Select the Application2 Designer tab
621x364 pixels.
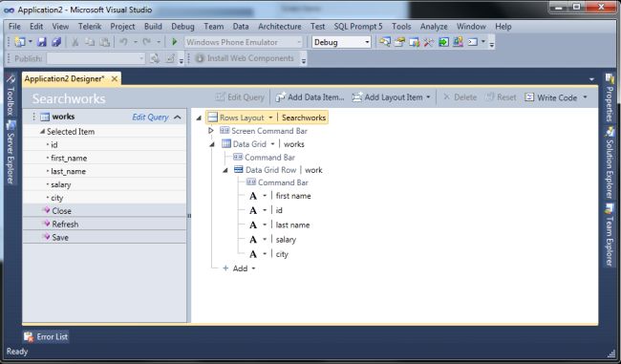(x=64, y=79)
